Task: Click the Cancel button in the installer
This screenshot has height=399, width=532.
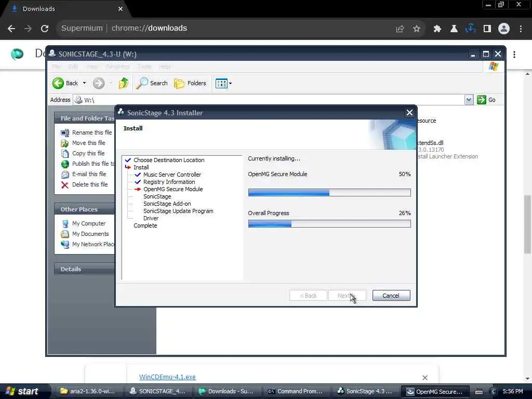Action: click(391, 296)
